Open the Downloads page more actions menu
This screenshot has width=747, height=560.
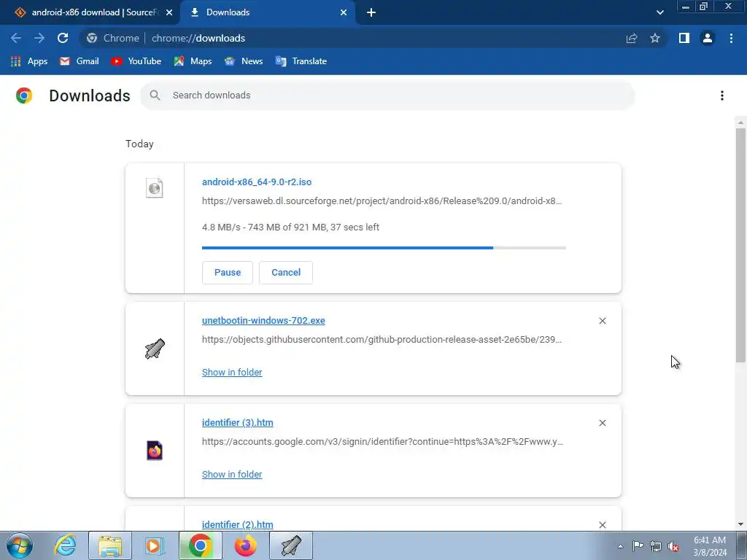pyautogui.click(x=722, y=96)
